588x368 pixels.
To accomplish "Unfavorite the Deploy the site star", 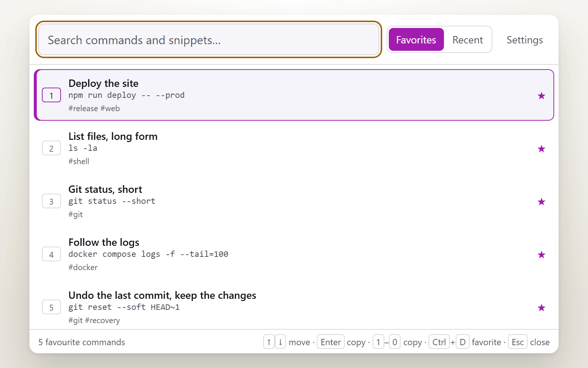I will pos(541,96).
